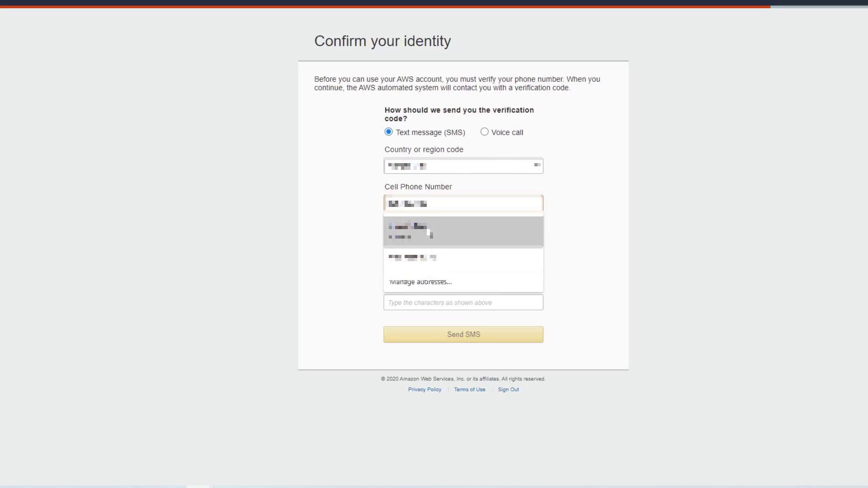
Task: Open Manage addresses… from autofill popup
Action: click(x=420, y=282)
